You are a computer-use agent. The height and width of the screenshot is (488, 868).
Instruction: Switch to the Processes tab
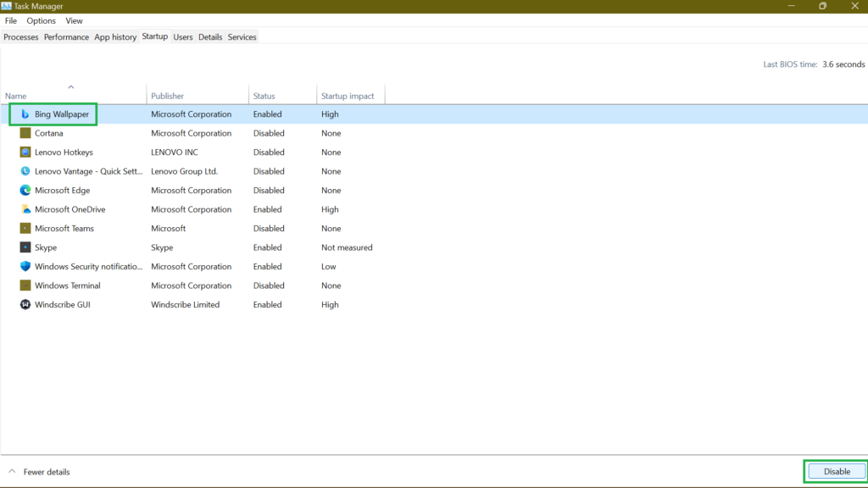(20, 36)
